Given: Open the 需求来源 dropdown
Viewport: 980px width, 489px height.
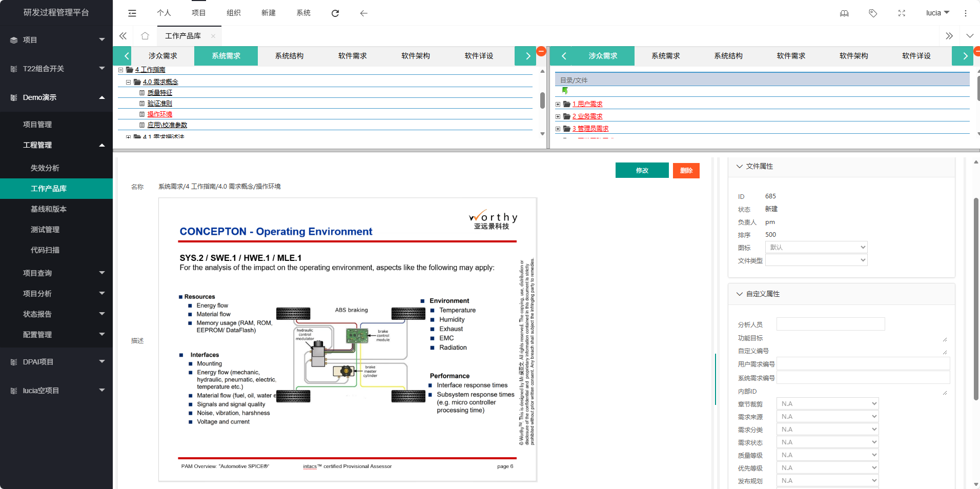Looking at the screenshot, I should tap(827, 417).
